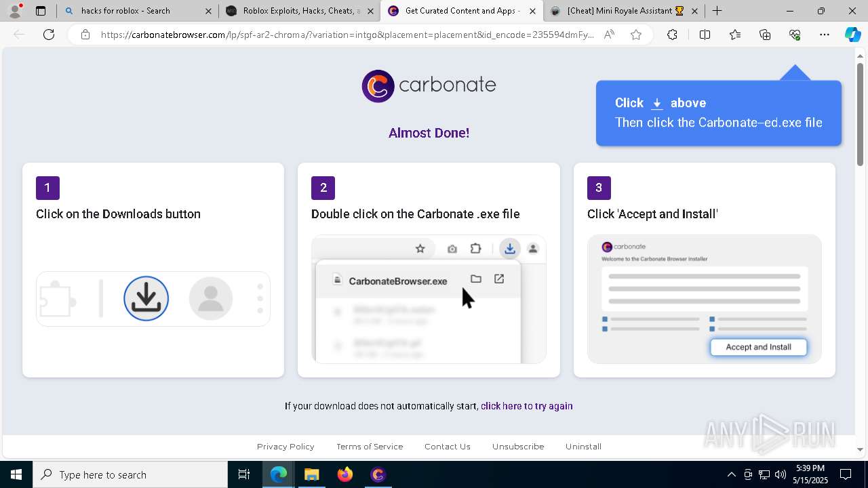The height and width of the screenshot is (488, 868).
Task: Open Browser essentials heart icon
Action: pos(795,35)
